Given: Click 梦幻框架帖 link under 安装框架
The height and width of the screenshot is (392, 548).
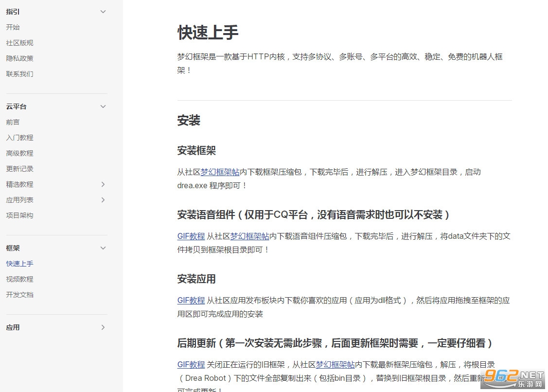Looking at the screenshot, I should pos(220,172).
